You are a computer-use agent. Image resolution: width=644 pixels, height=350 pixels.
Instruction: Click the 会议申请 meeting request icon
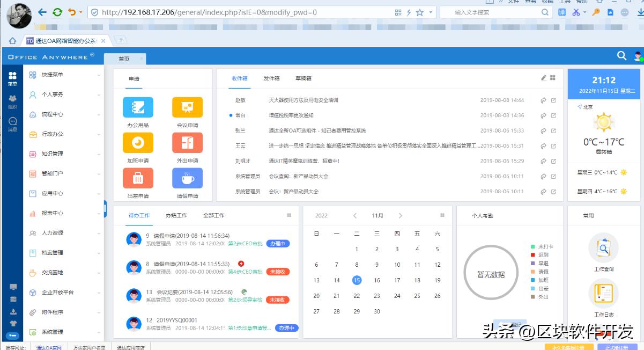click(187, 107)
